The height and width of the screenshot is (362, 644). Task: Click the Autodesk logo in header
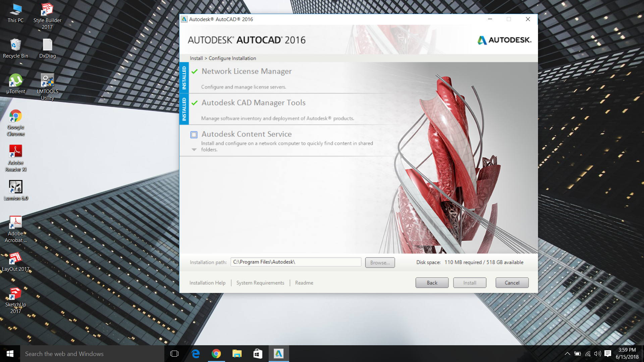click(504, 40)
